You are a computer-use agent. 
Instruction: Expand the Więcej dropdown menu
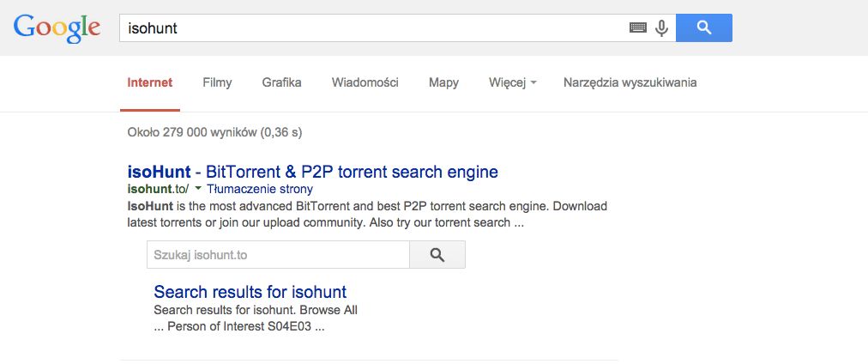coord(513,82)
